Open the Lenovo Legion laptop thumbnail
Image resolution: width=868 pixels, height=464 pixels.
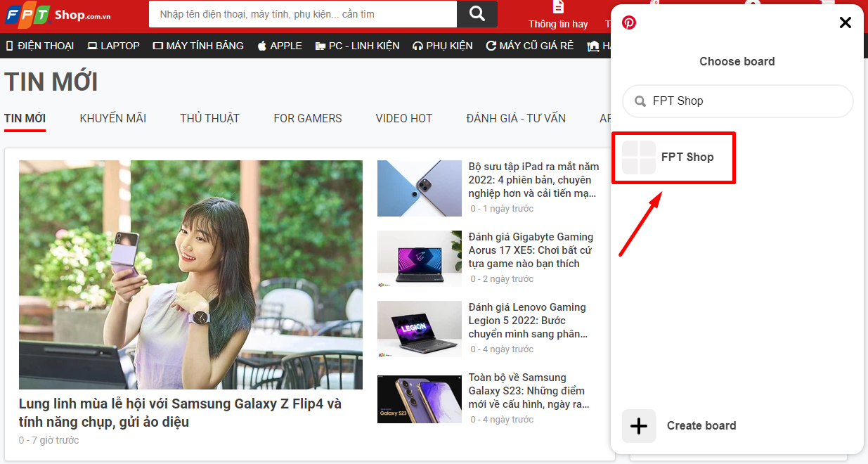[420, 329]
